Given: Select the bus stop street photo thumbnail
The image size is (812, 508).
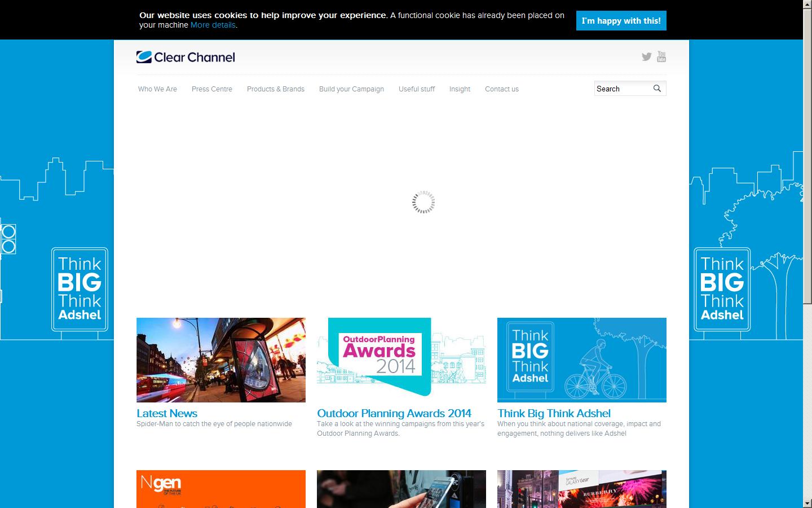Looking at the screenshot, I should [220, 360].
